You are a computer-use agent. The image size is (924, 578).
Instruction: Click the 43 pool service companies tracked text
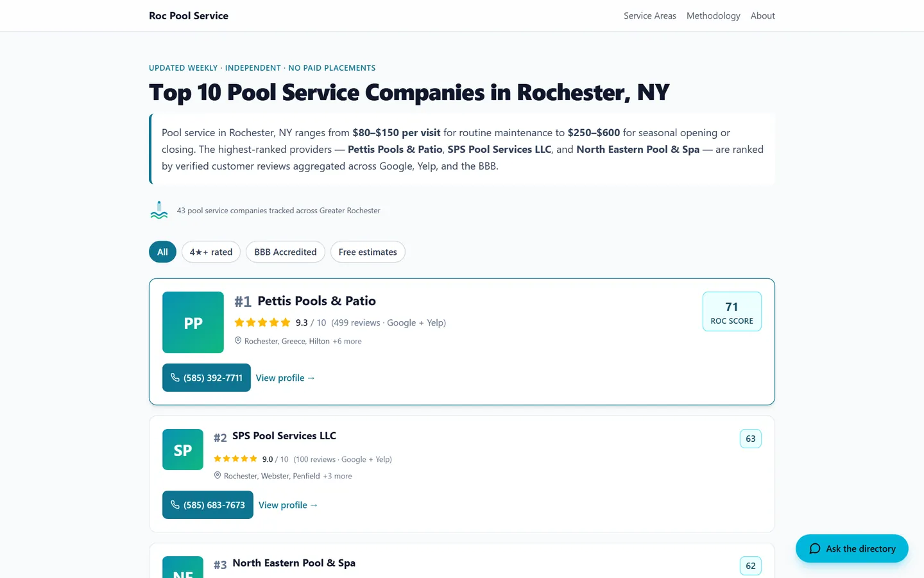pyautogui.click(x=278, y=211)
